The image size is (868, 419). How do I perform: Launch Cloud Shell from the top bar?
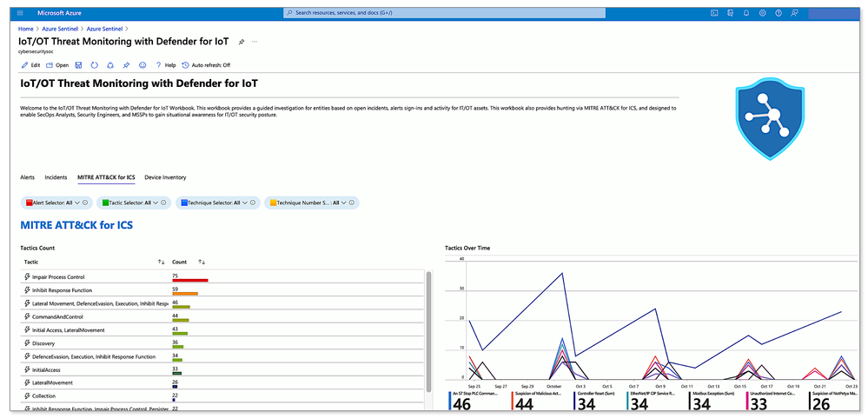coord(715,13)
